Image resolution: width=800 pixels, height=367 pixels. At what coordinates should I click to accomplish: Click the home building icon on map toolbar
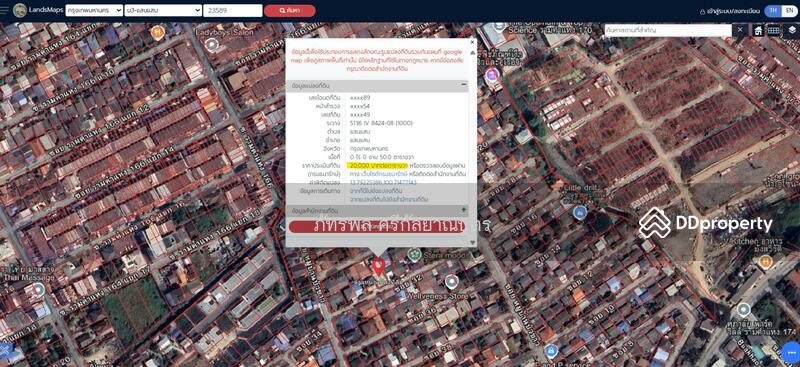pyautogui.click(x=759, y=30)
